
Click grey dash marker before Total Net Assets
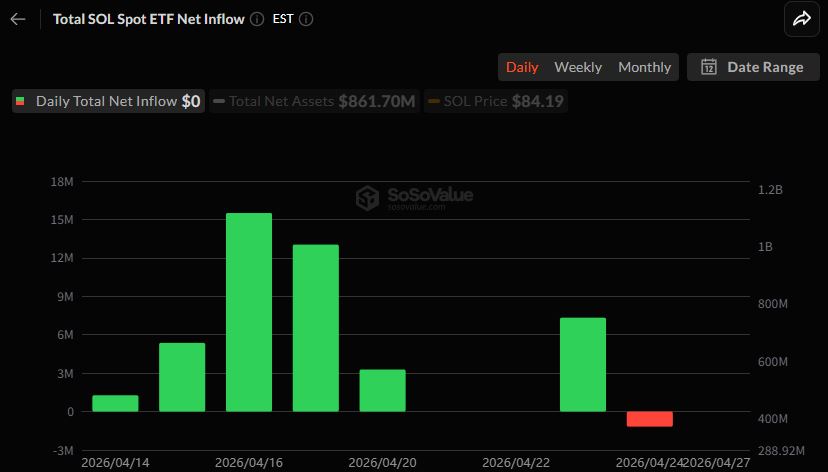(x=218, y=101)
